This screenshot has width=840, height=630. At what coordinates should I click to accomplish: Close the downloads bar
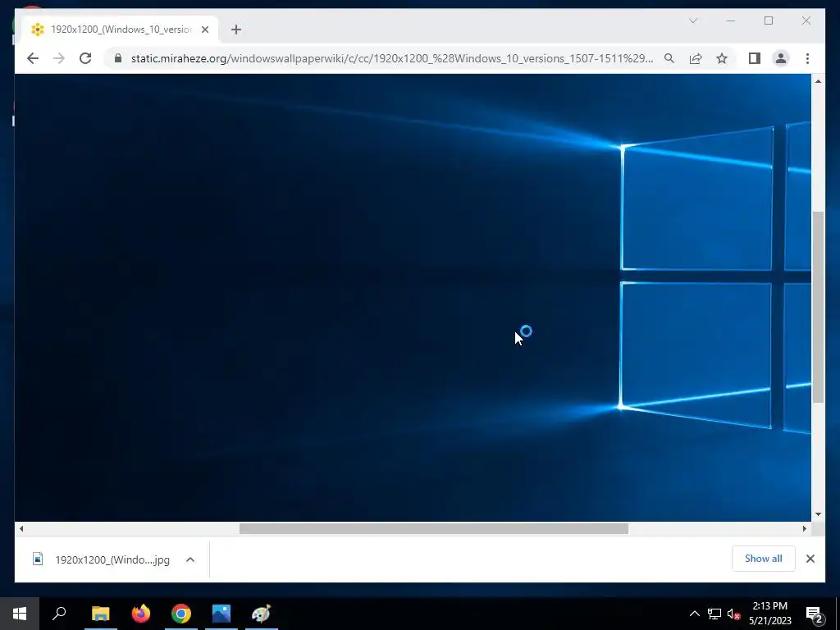810,559
